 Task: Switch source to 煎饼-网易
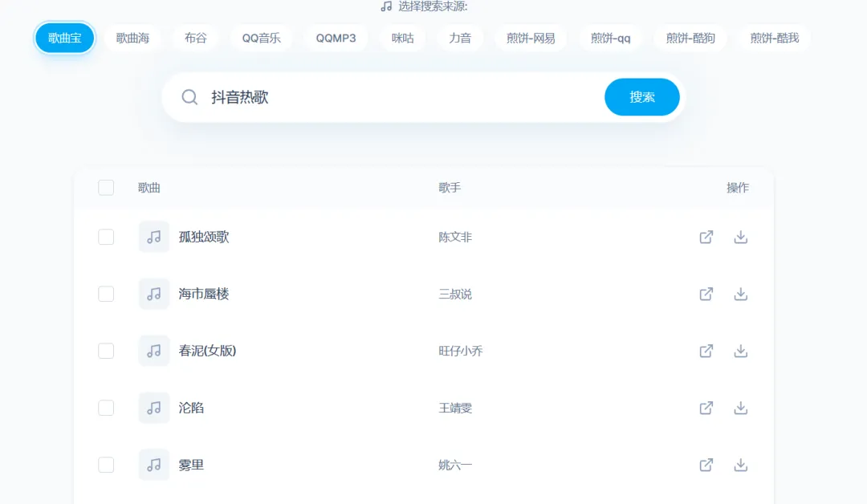(x=531, y=39)
